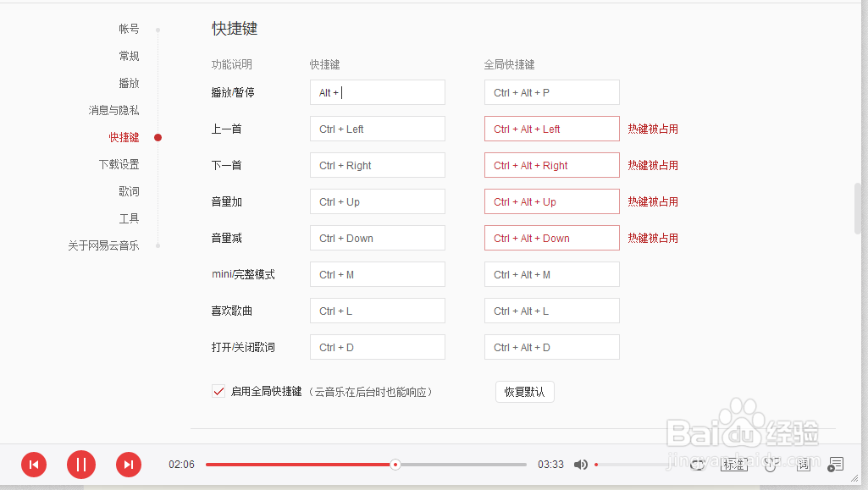Click the 恢复默认 button
The image size is (868, 490).
point(525,392)
